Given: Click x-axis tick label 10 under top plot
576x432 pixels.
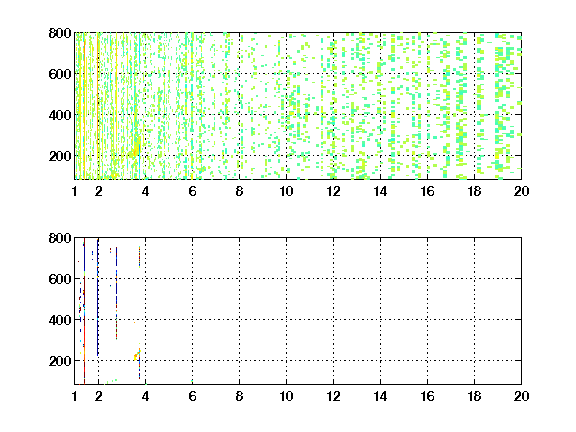Looking at the screenshot, I should [286, 191].
